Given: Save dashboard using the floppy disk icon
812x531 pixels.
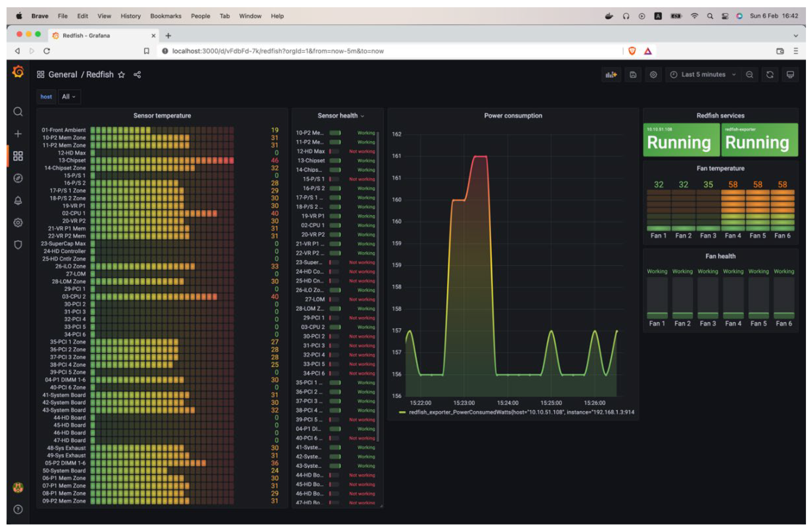Looking at the screenshot, I should (x=633, y=75).
